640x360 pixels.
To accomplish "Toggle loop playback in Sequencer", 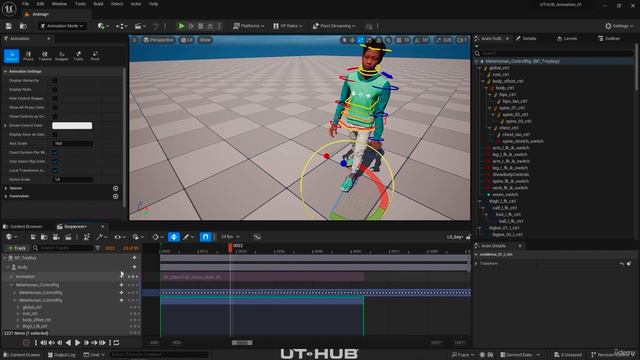I will (116, 343).
